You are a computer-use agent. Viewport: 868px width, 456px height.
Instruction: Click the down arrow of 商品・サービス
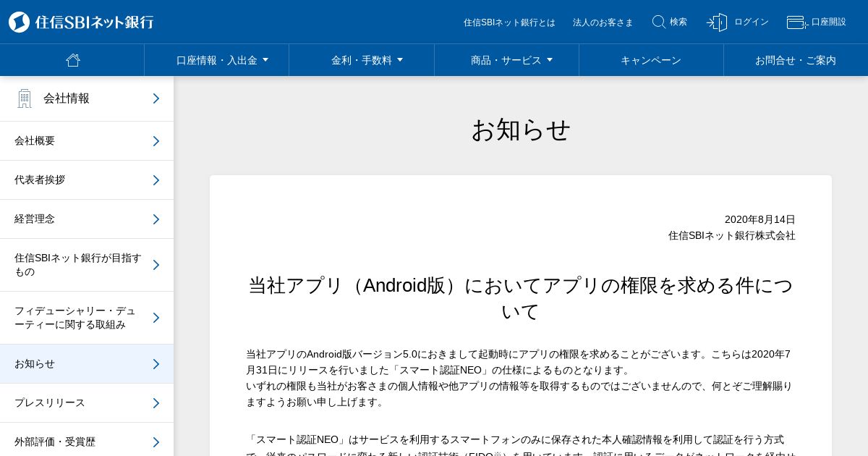tap(550, 60)
